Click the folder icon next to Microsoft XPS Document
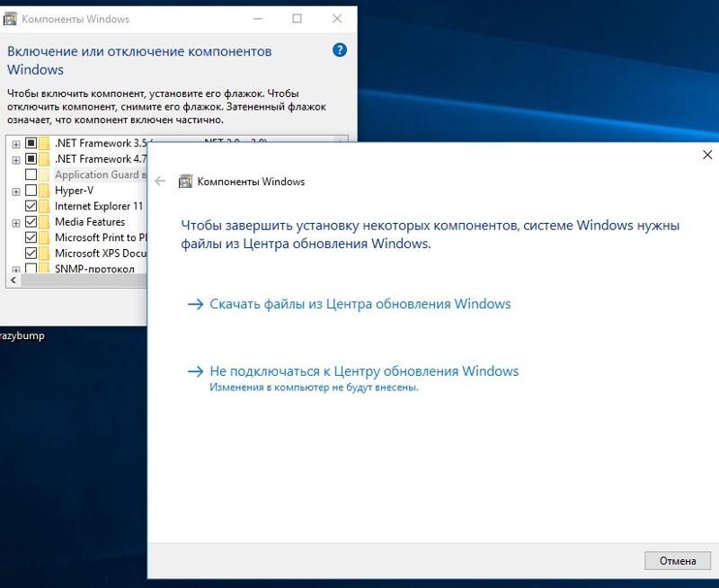The height and width of the screenshot is (588, 719). [44, 254]
